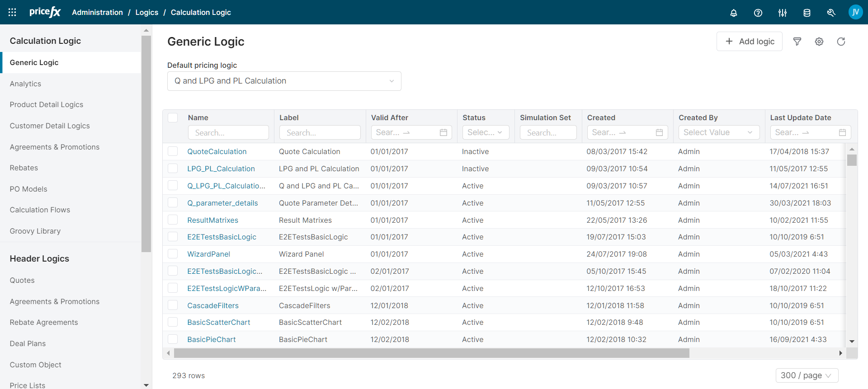Click the sliders configuration icon in header
Viewport: 868px width, 389px height.
[x=783, y=13]
